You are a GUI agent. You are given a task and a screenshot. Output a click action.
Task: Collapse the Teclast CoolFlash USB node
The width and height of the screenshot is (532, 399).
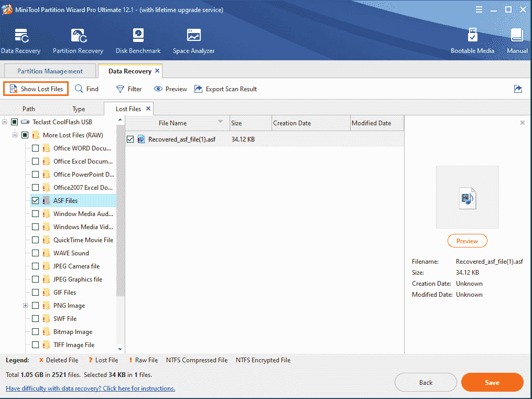coord(4,122)
